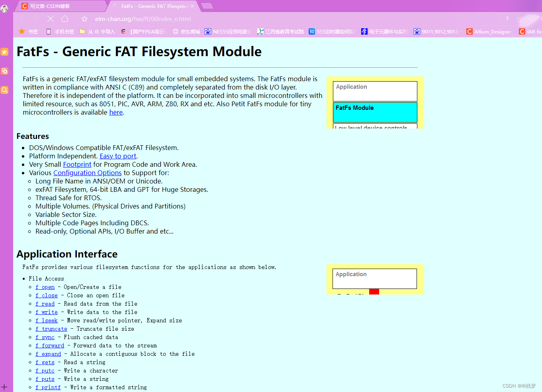Open a new tab
The width and height of the screenshot is (542, 392).
[x=207, y=6]
